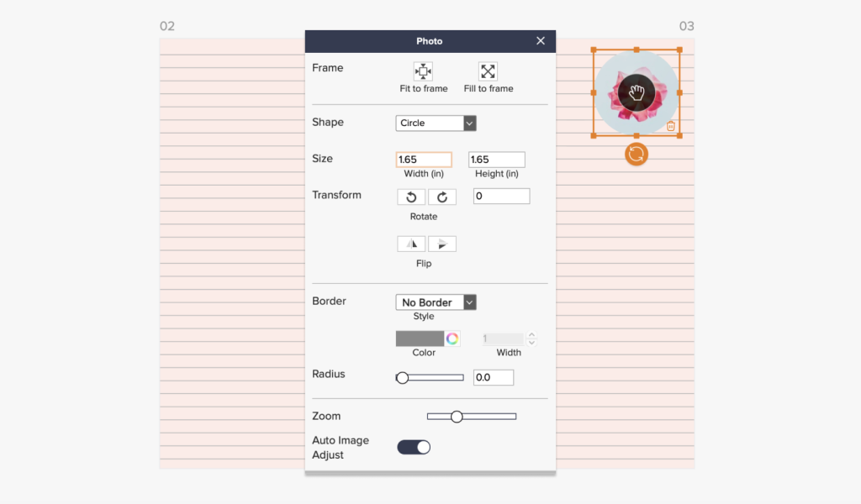Open the Shape dropdown showing Circle
Image resolution: width=861 pixels, height=504 pixels.
coord(436,123)
